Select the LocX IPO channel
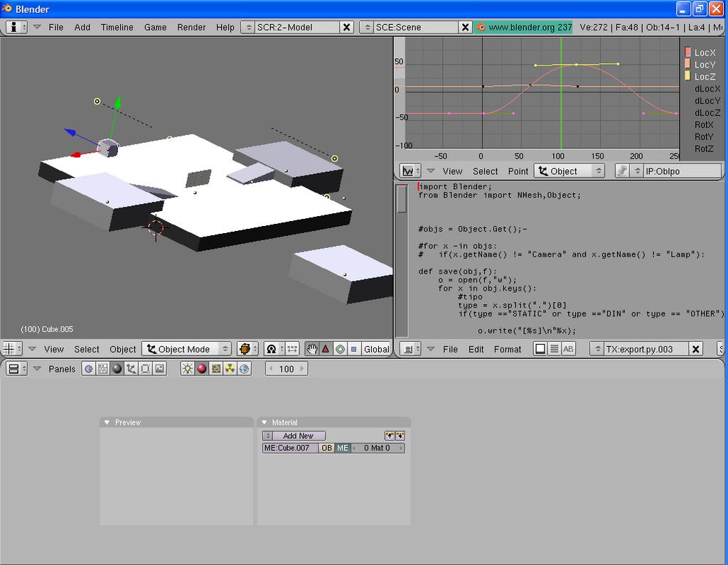This screenshot has width=728, height=565. 705,53
